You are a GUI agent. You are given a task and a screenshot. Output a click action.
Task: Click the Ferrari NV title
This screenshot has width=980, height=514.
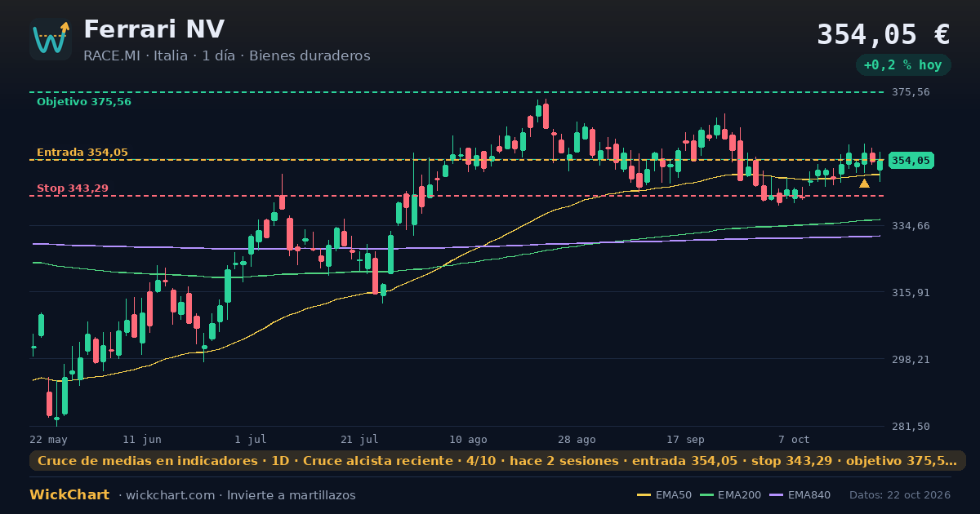click(x=154, y=29)
